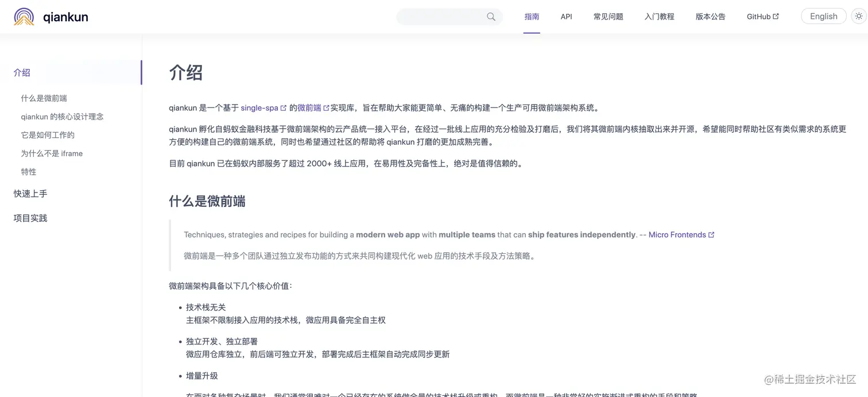The image size is (868, 397).
Task: Click external link icon after Micro Frontends
Action: tap(712, 235)
